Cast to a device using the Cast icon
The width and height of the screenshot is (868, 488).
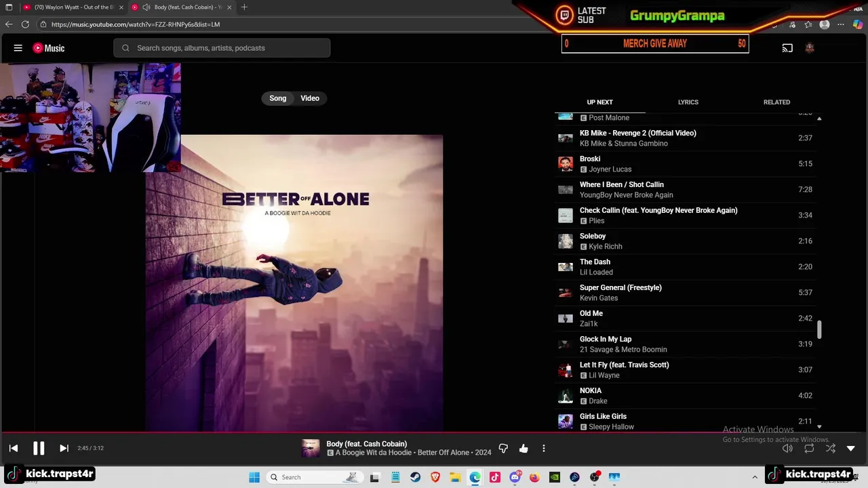[787, 48]
